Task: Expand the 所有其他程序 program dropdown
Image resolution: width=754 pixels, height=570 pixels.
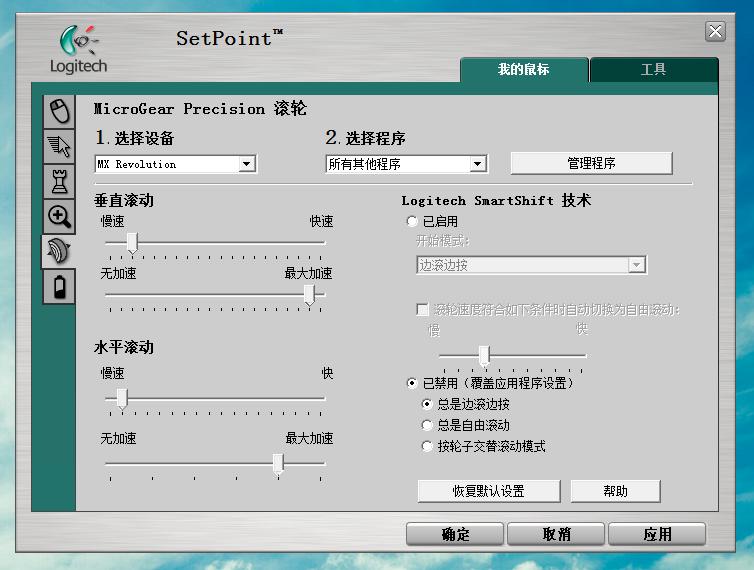Action: 477,164
